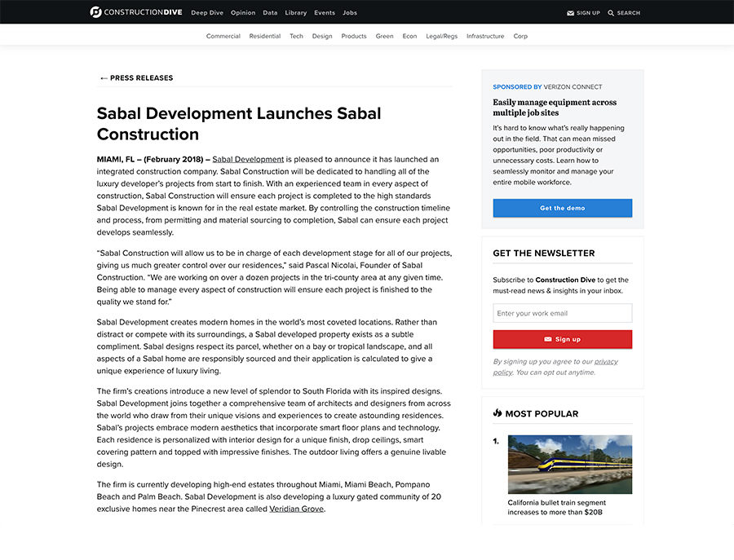The width and height of the screenshot is (734, 560).
Task: Open the Deep Dive menu item
Action: click(207, 12)
